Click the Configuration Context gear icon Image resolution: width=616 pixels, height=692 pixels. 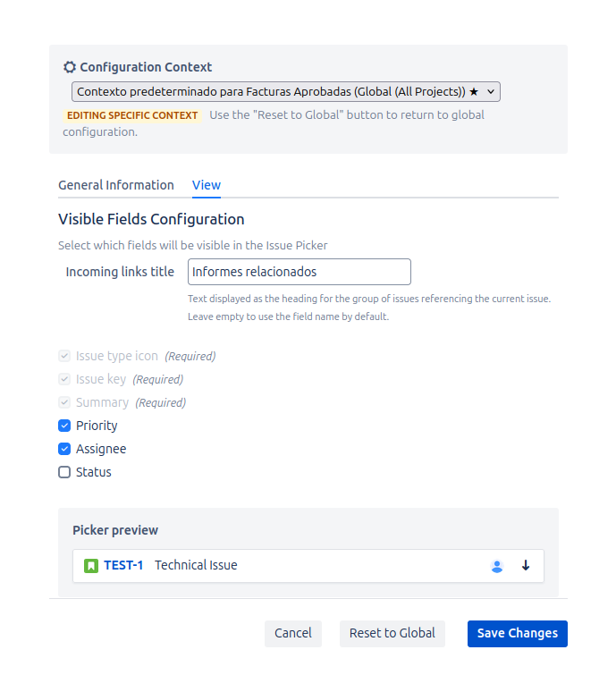point(70,67)
